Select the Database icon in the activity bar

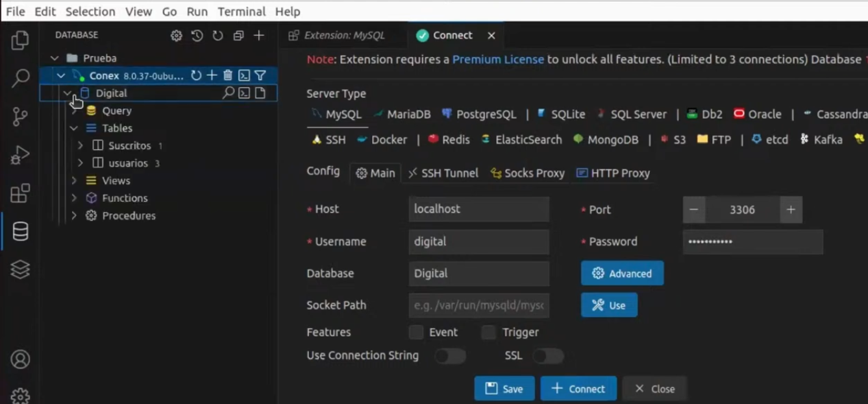(20, 232)
